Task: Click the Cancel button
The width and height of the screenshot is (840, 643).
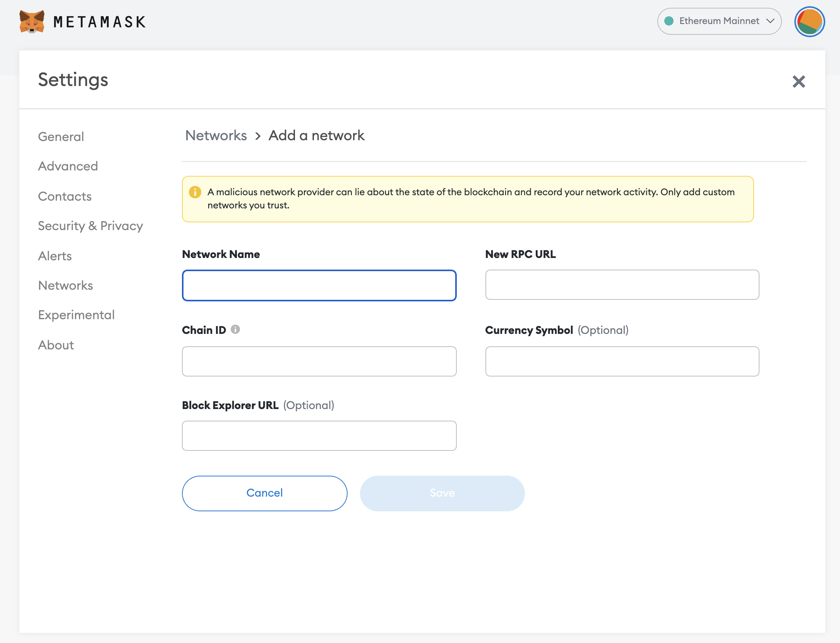Action: pos(264,493)
